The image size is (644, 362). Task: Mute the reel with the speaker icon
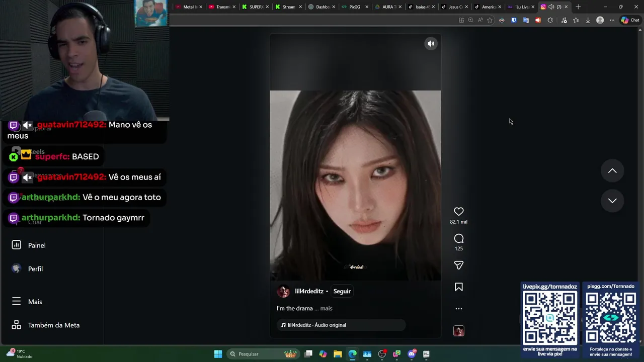pyautogui.click(x=431, y=44)
